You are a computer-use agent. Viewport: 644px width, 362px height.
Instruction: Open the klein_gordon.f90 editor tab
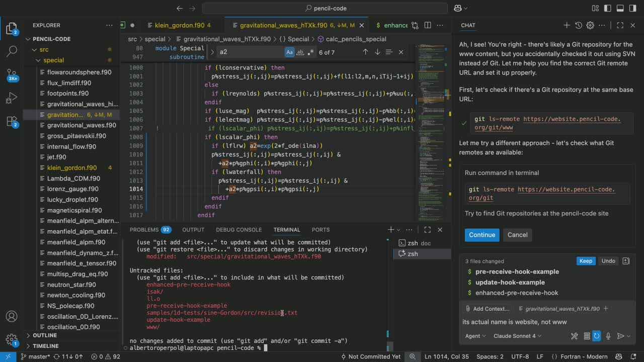click(x=180, y=25)
